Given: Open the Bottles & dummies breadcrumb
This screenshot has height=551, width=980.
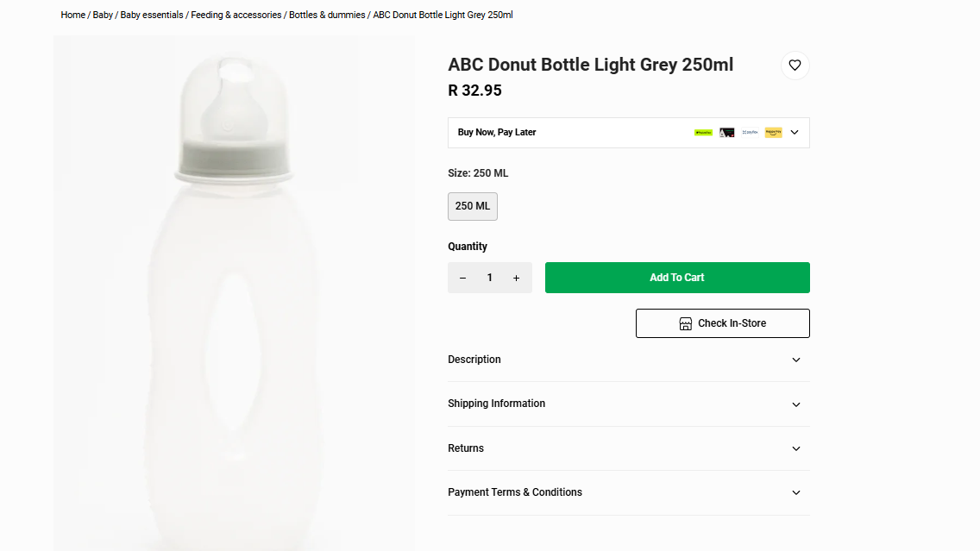Looking at the screenshot, I should [327, 15].
